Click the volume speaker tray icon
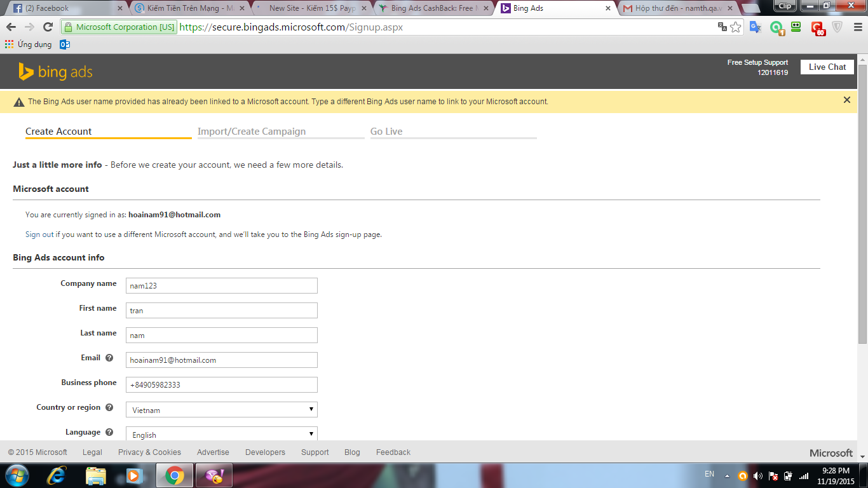 [757, 476]
